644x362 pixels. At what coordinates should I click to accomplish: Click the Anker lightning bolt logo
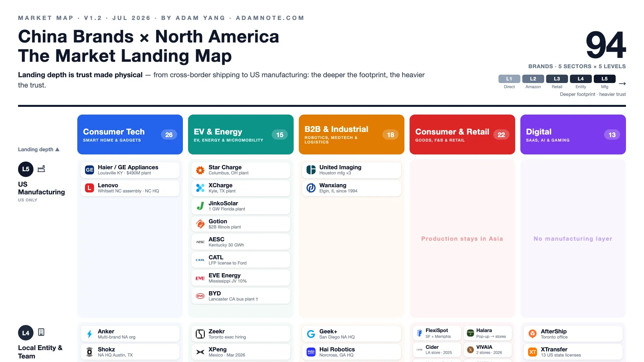point(90,334)
